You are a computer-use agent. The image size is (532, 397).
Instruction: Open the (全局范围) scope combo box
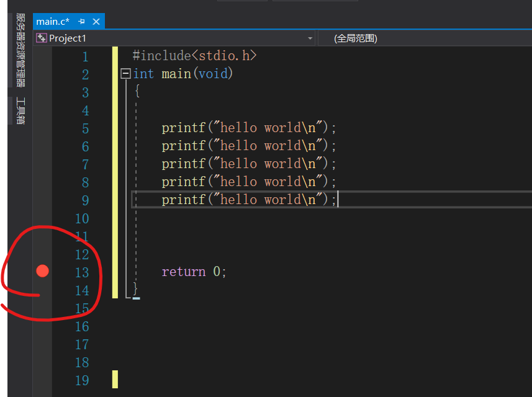click(425, 38)
